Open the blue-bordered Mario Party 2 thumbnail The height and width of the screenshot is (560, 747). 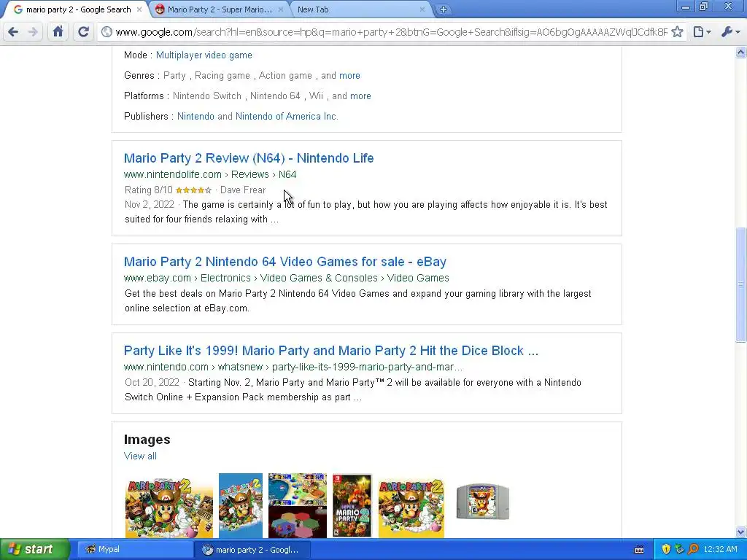pyautogui.click(x=241, y=506)
